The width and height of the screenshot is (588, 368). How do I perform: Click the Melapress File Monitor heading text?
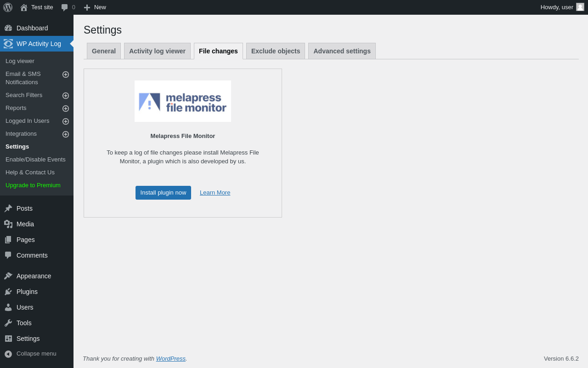point(183,136)
